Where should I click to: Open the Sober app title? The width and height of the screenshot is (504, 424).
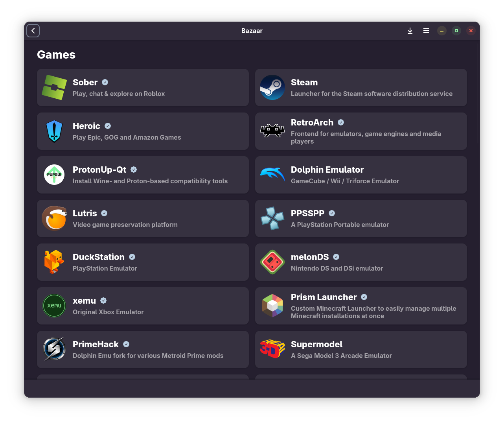(85, 82)
